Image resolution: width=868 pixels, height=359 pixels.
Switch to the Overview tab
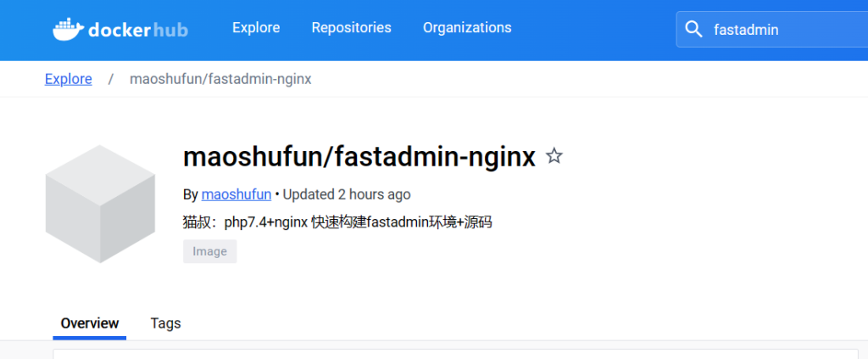90,323
